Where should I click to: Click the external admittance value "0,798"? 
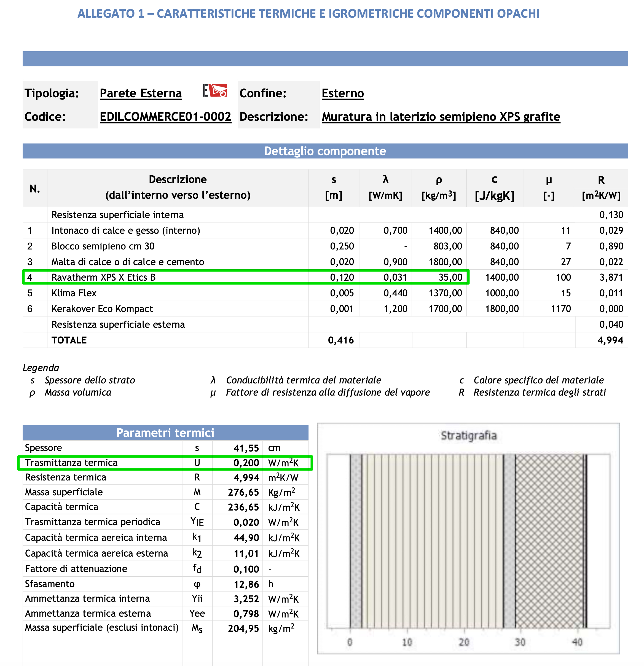pyautogui.click(x=246, y=614)
